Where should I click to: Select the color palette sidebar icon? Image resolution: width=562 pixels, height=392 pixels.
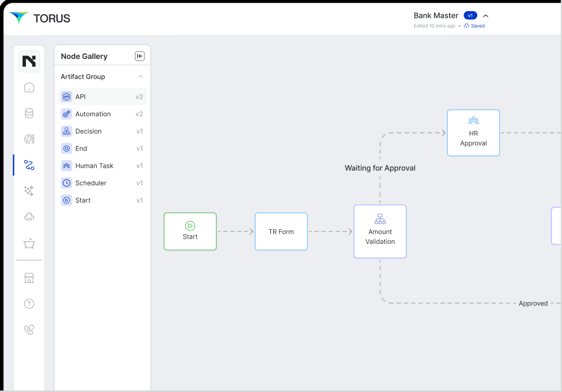point(29,139)
